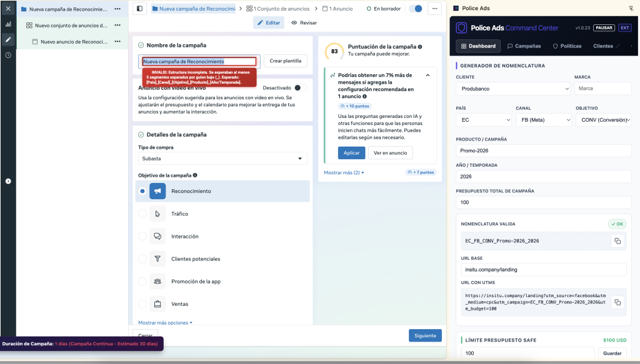Click the info icon in the messages recommendation
Viewport: 640px width, 364px height.
(x=364, y=97)
